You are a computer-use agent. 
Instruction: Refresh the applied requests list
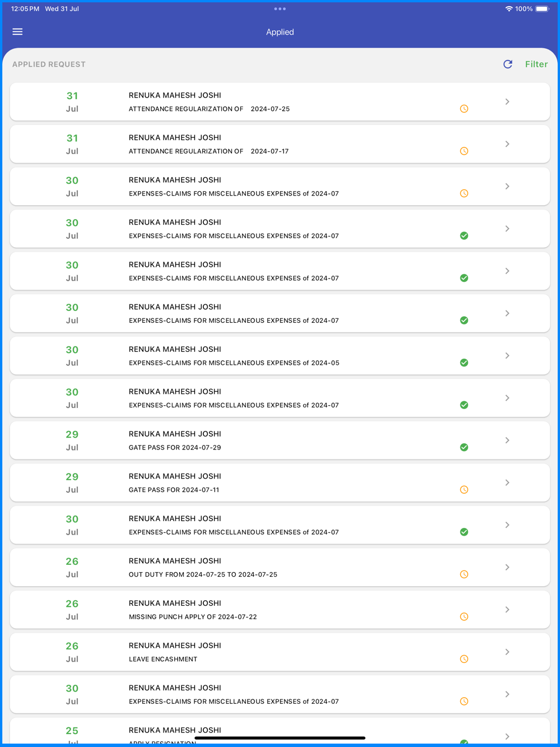click(x=508, y=64)
